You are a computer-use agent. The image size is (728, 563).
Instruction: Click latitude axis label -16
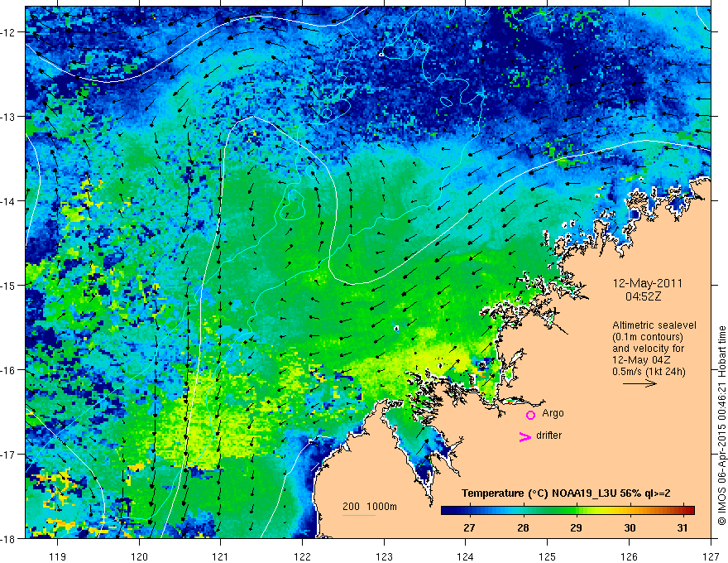click(9, 370)
